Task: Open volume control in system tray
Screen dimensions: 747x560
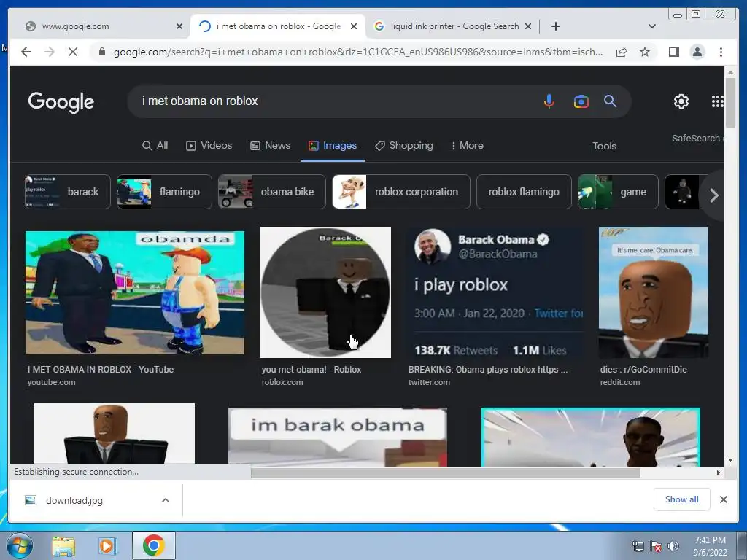Action: (x=673, y=546)
